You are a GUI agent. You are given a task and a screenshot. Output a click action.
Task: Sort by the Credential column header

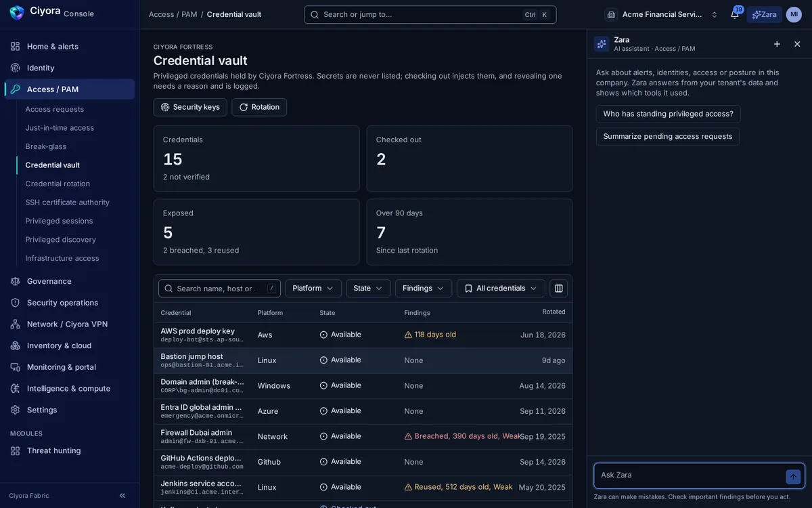coord(176,313)
